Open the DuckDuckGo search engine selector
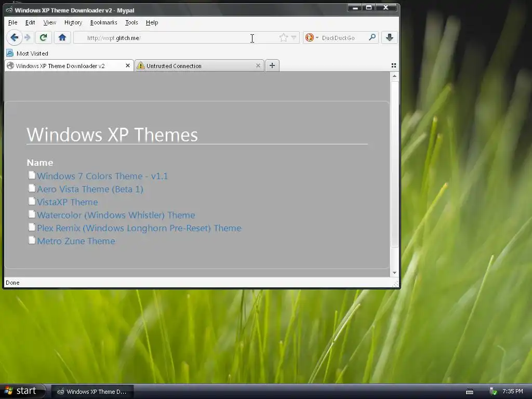Viewport: 532px width, 399px height. click(312, 37)
